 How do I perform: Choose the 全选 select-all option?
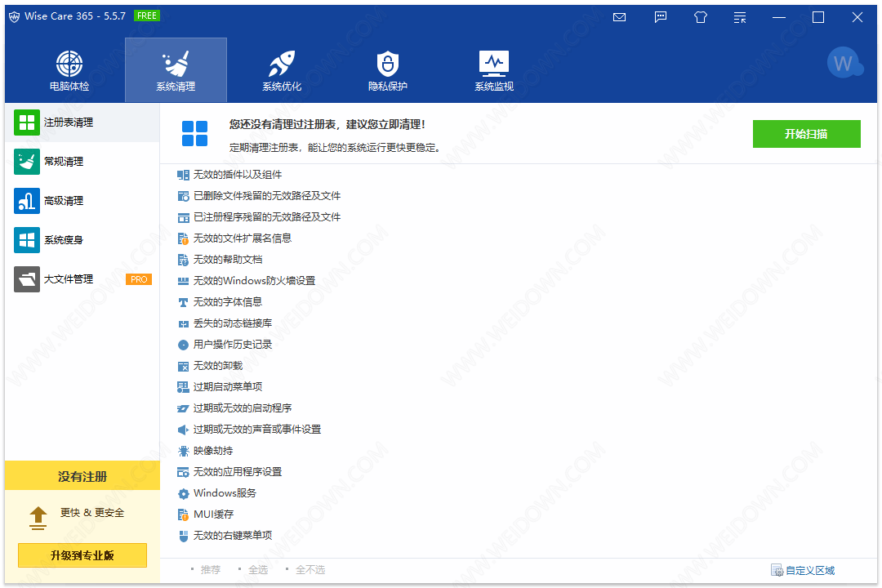point(257,570)
